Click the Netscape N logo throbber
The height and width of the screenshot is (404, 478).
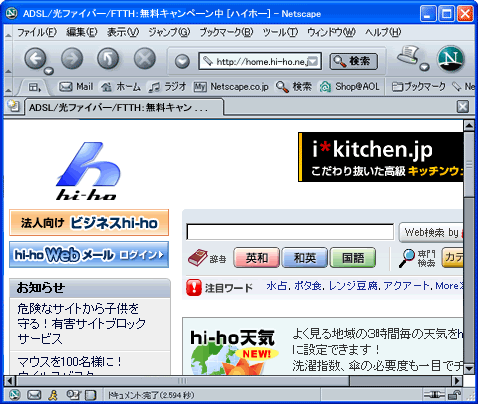pyautogui.click(x=451, y=59)
